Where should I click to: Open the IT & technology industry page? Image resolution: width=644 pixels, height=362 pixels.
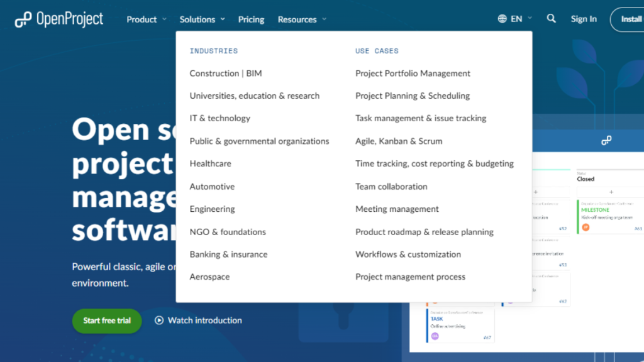click(x=219, y=118)
